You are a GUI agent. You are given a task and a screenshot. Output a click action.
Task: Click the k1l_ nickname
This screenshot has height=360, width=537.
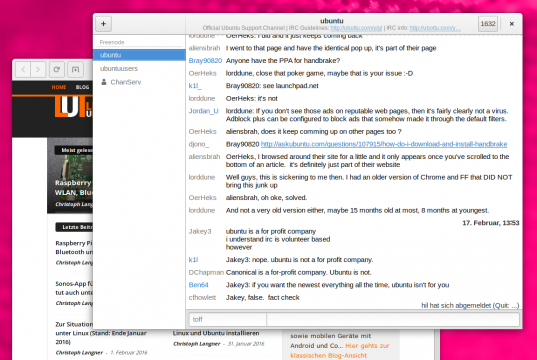(195, 86)
